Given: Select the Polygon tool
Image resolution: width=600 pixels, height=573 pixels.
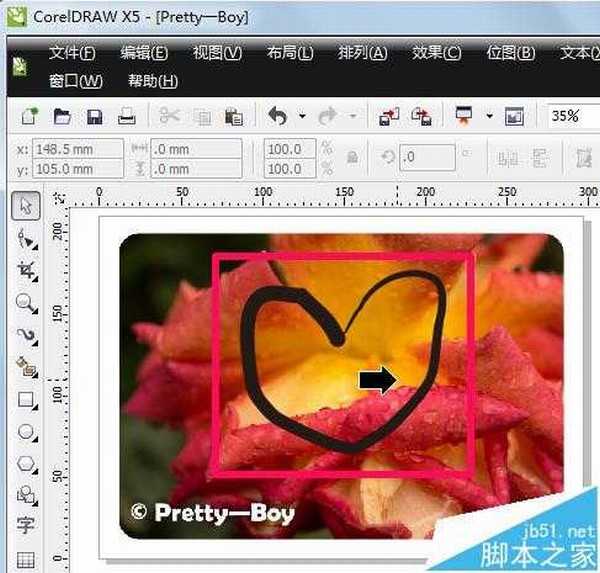Looking at the screenshot, I should tap(26, 463).
